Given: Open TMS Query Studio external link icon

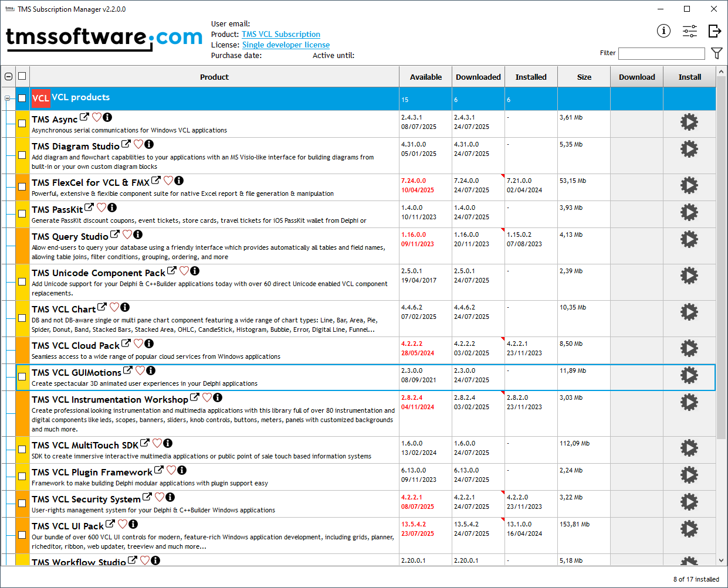Looking at the screenshot, I should 115,234.
